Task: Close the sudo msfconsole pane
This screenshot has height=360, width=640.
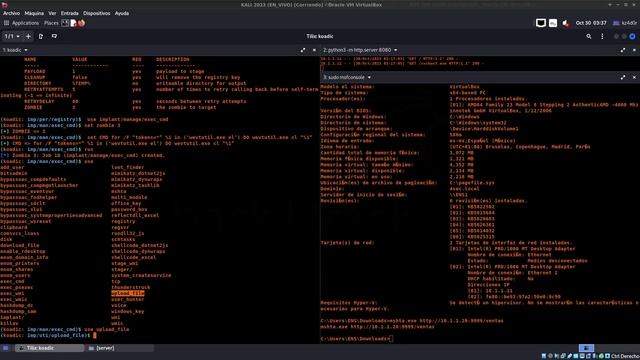Action: [634, 77]
